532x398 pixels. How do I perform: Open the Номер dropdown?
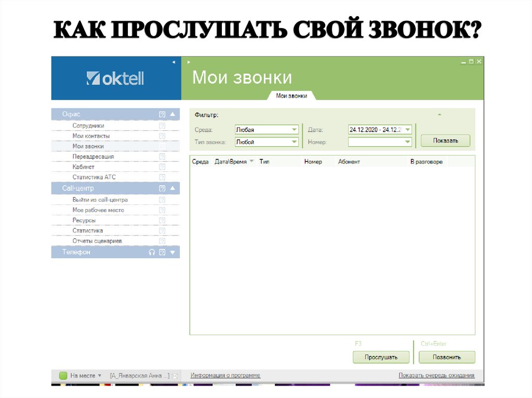click(407, 142)
